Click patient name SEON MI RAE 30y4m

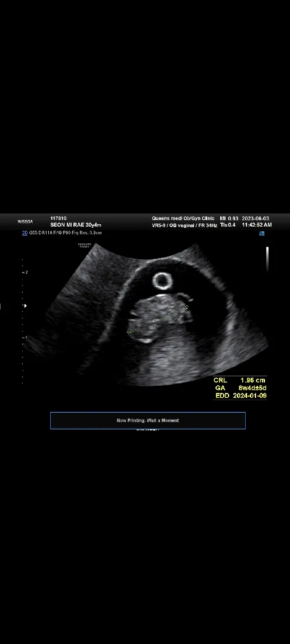[x=76, y=225]
